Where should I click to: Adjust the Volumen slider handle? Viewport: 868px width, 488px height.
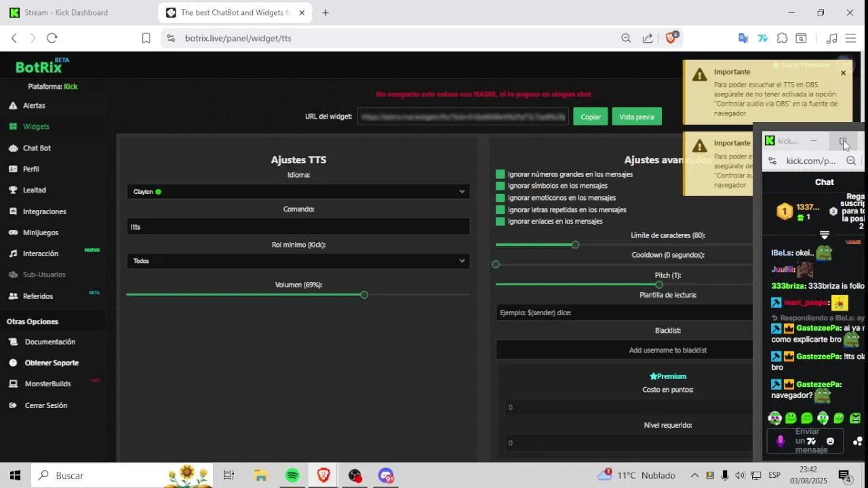[364, 295]
